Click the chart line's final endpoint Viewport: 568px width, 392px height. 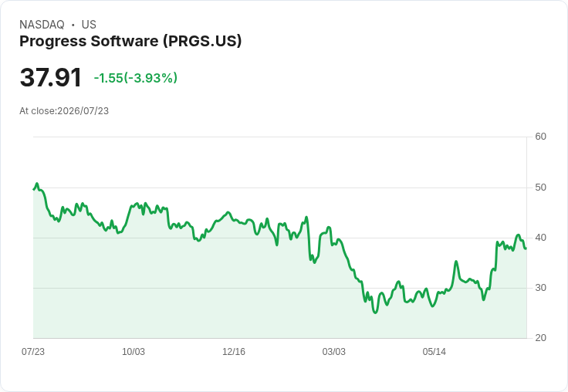click(x=526, y=248)
